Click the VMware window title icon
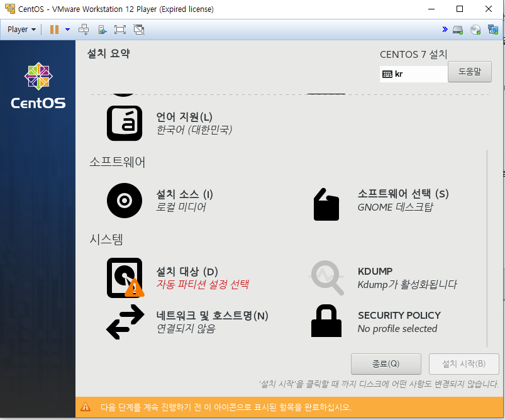This screenshot has height=420, width=505. point(9,9)
